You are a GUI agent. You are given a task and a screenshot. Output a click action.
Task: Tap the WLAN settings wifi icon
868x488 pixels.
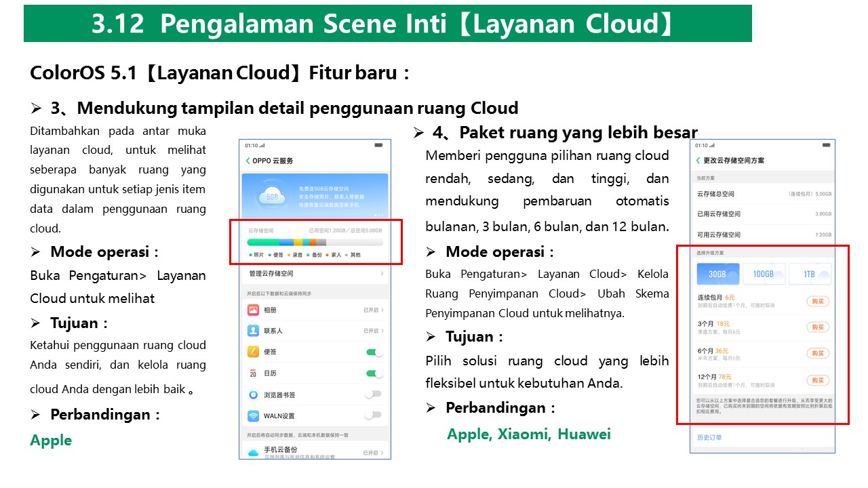[x=253, y=415]
